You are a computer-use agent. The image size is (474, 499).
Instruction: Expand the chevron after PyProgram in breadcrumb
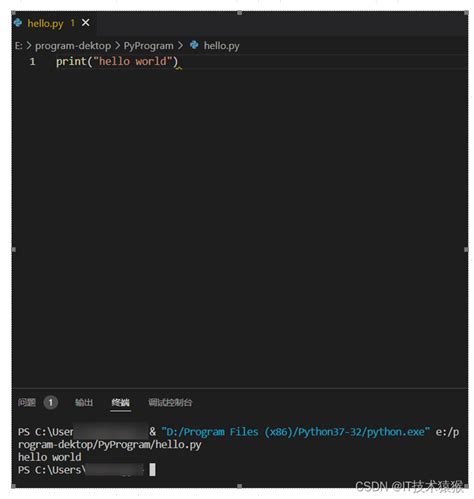(x=180, y=46)
